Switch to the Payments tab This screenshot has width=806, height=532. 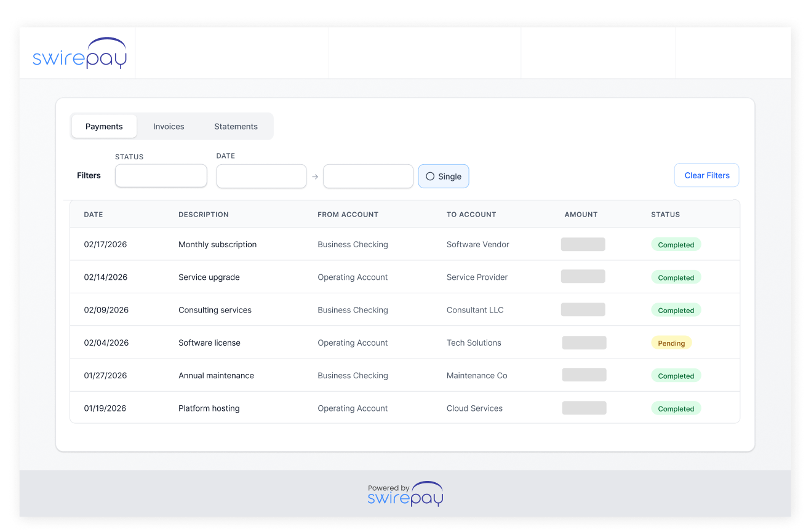click(104, 127)
